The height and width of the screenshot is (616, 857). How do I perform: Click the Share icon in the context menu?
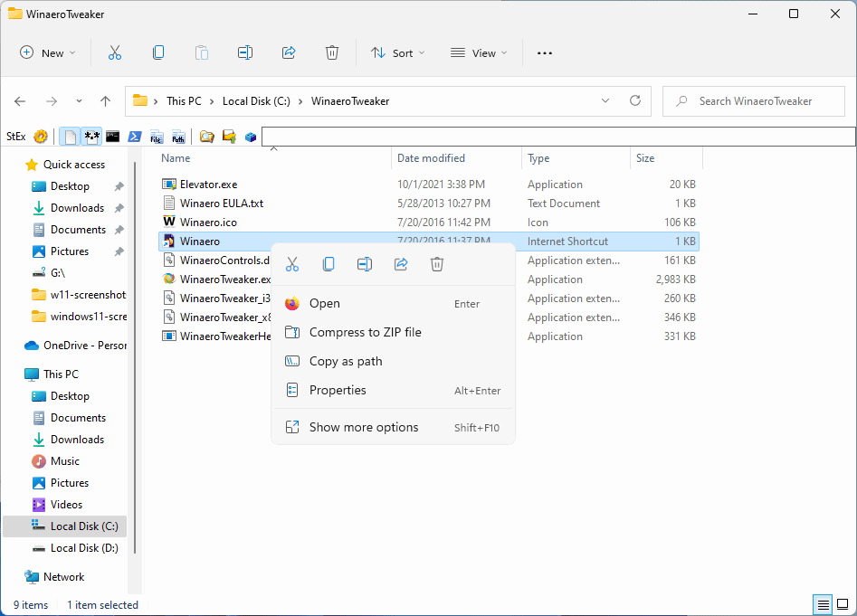coord(401,263)
